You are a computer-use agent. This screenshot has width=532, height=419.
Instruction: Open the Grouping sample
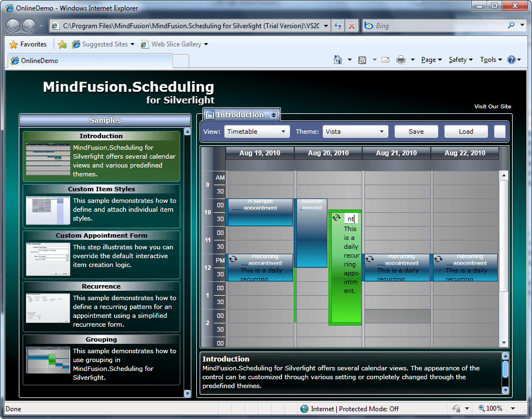point(101,360)
